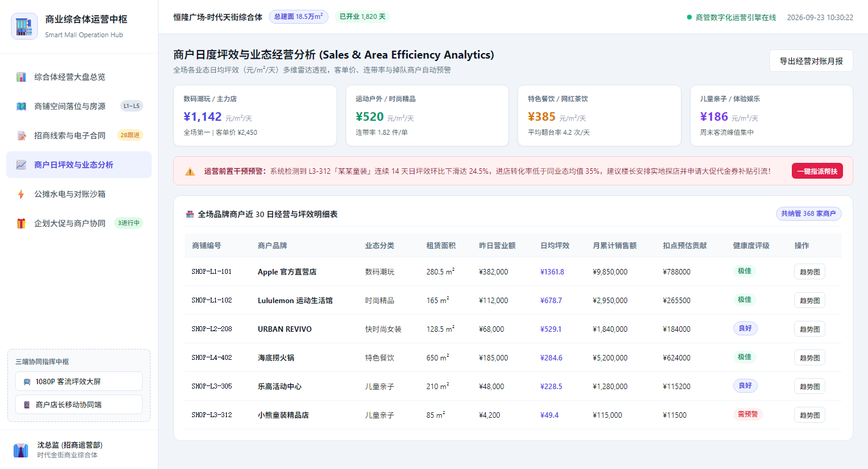Select 商户日坪效与业态分析 menu item
The width and height of the screenshot is (868, 469).
pos(79,165)
